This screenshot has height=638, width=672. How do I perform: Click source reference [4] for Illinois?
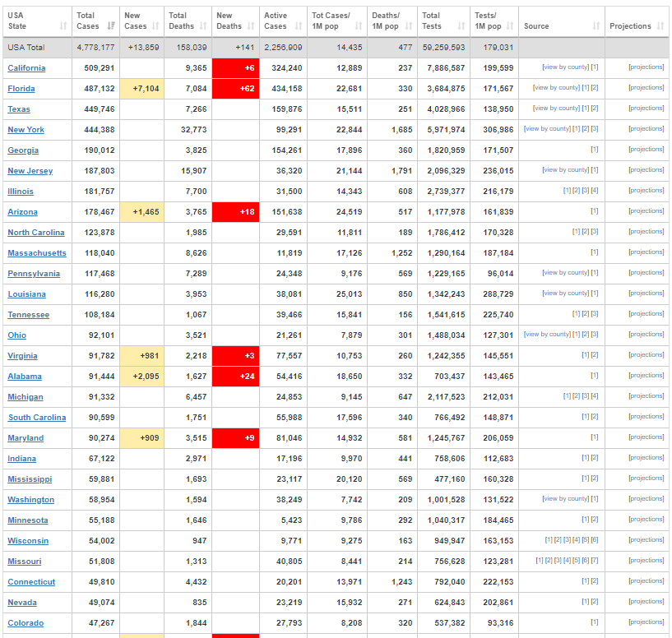click(x=595, y=191)
